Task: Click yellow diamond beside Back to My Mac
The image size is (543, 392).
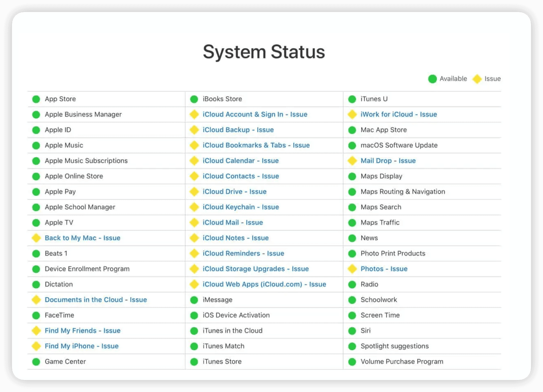Action: tap(36, 238)
